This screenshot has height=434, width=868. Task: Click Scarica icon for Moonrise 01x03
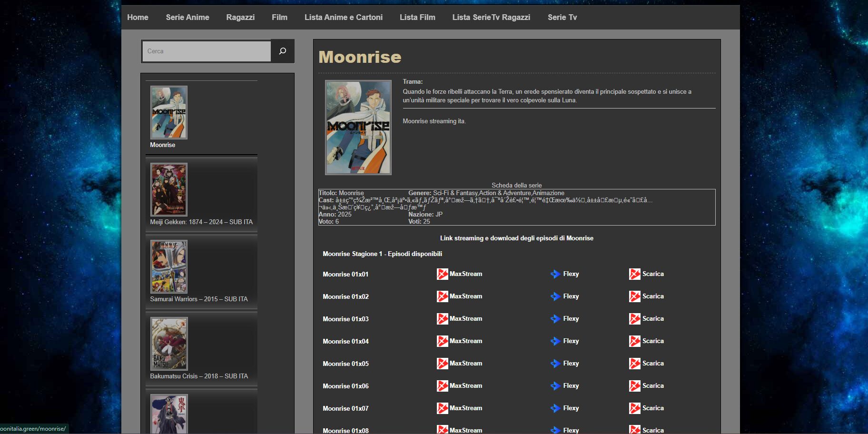pyautogui.click(x=635, y=319)
